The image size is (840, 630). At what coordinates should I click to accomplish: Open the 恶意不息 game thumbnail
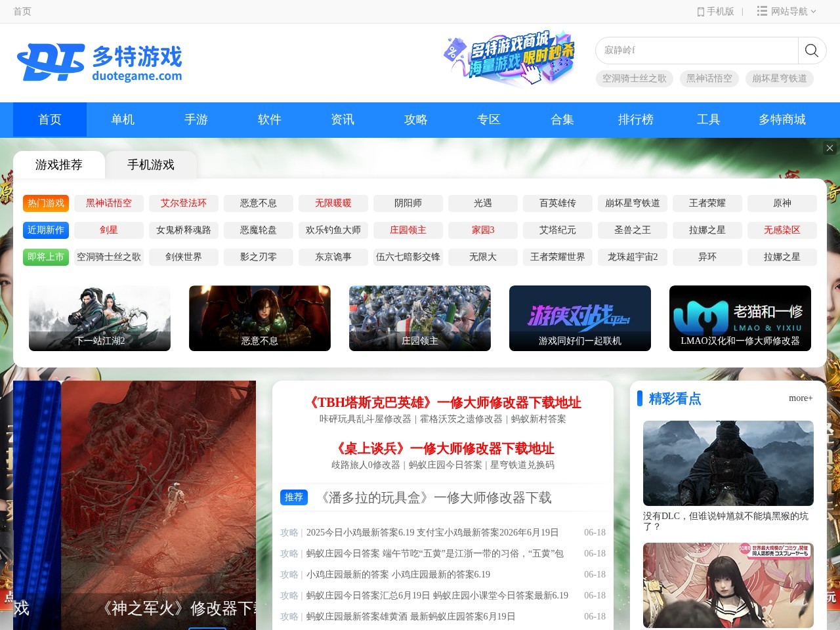(x=260, y=318)
